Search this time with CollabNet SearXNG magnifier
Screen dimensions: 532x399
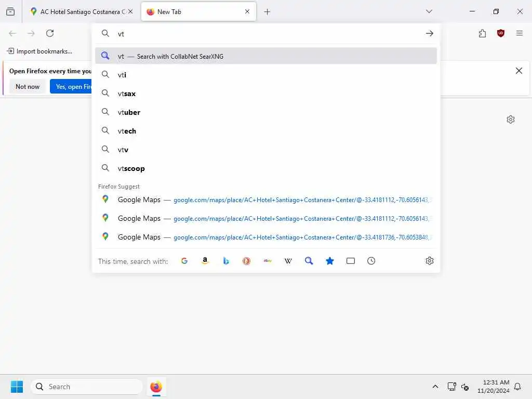(309, 261)
